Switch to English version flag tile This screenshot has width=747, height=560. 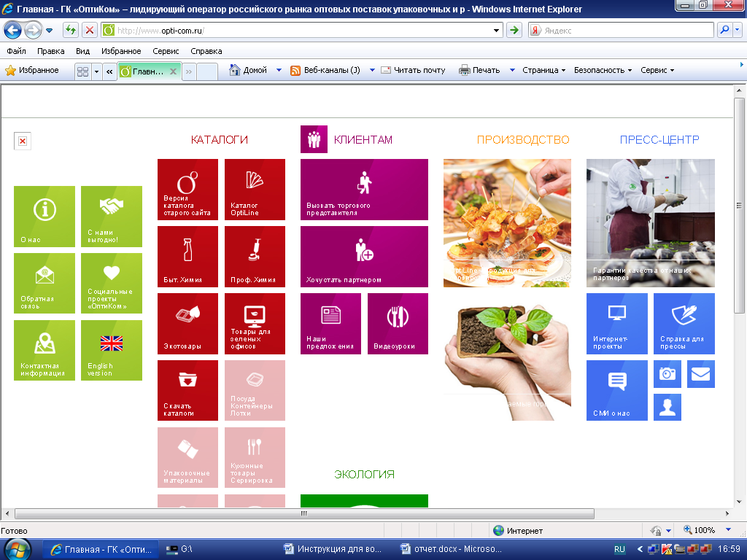pyautogui.click(x=112, y=350)
